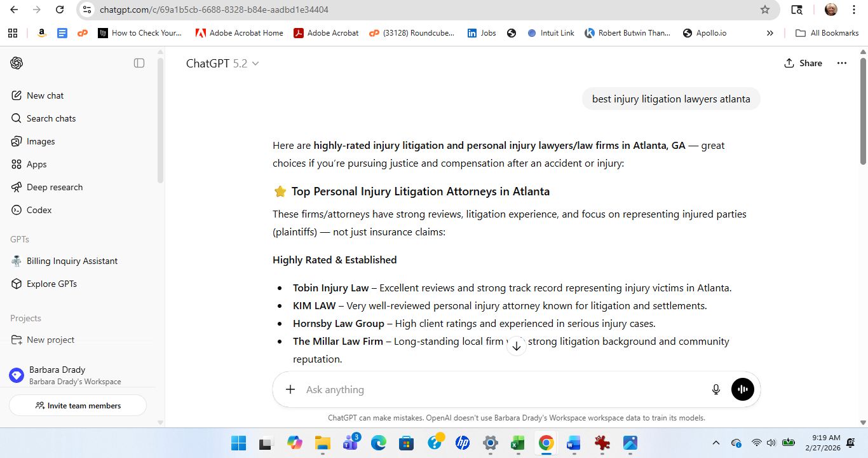This screenshot has width=868, height=458.
Task: Launch Codex from the sidebar
Action: [32, 210]
